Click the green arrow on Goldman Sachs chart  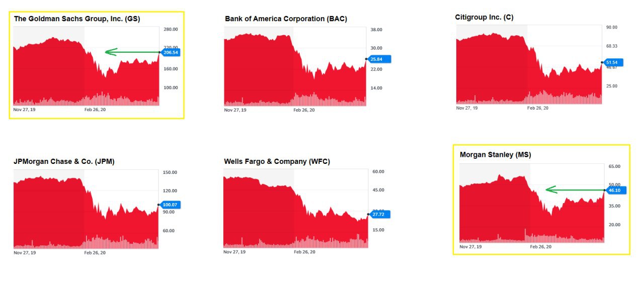point(131,52)
